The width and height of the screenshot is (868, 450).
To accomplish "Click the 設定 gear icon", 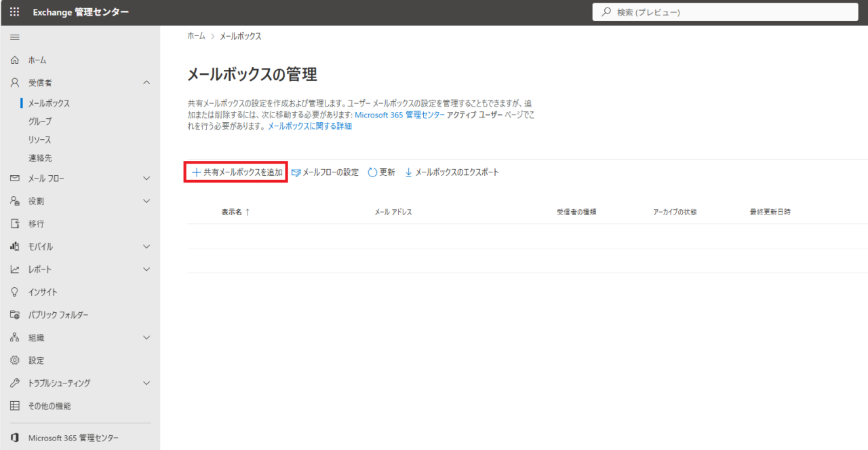I will (15, 360).
